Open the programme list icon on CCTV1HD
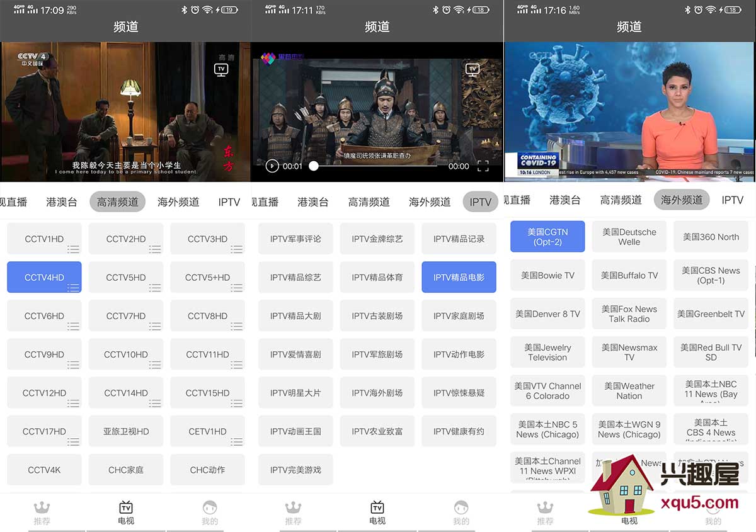 tap(74, 249)
